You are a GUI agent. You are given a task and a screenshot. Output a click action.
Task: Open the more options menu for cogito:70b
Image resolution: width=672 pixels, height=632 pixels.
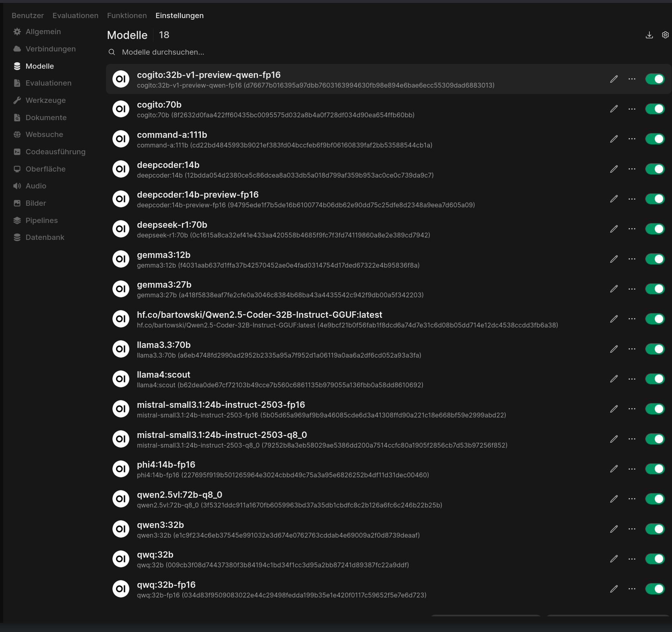[632, 109]
